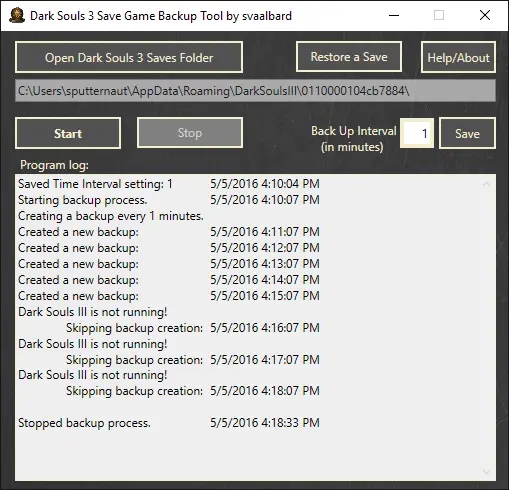
Task: Select the backup entry at 4:11:07 PM
Action: [x=169, y=232]
